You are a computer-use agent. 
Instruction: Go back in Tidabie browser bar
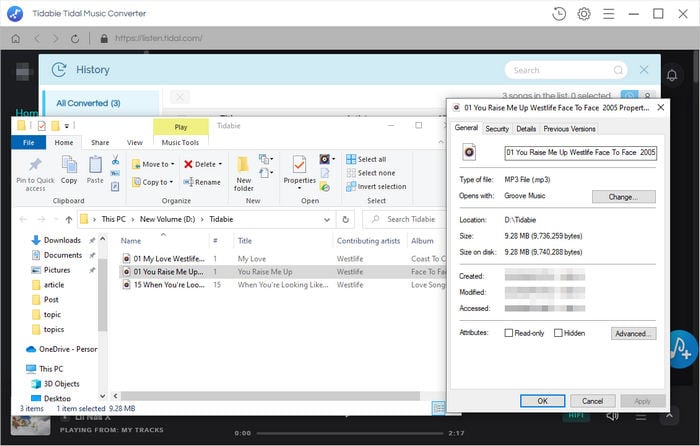pos(37,39)
